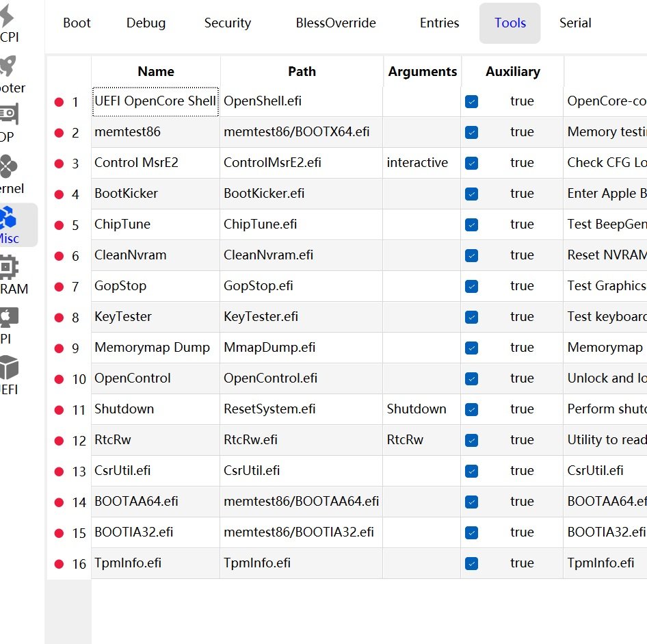Select the OpenShell.efi path cell

click(302, 101)
